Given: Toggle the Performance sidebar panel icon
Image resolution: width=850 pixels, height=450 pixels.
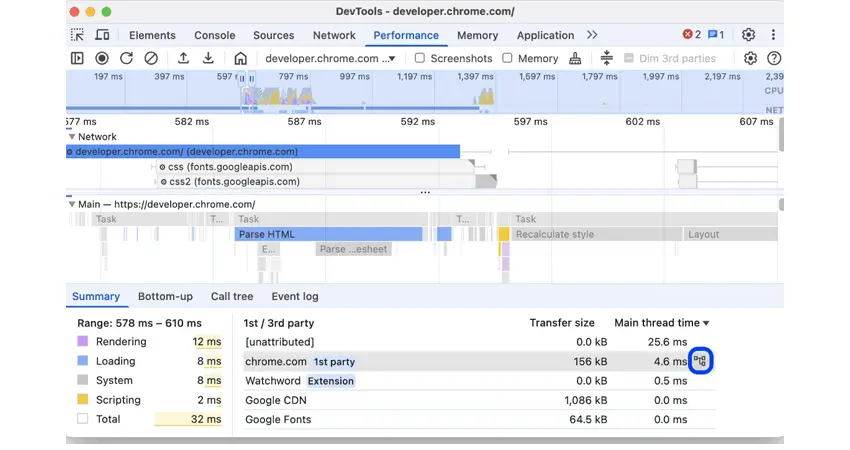Looking at the screenshot, I should 77,58.
